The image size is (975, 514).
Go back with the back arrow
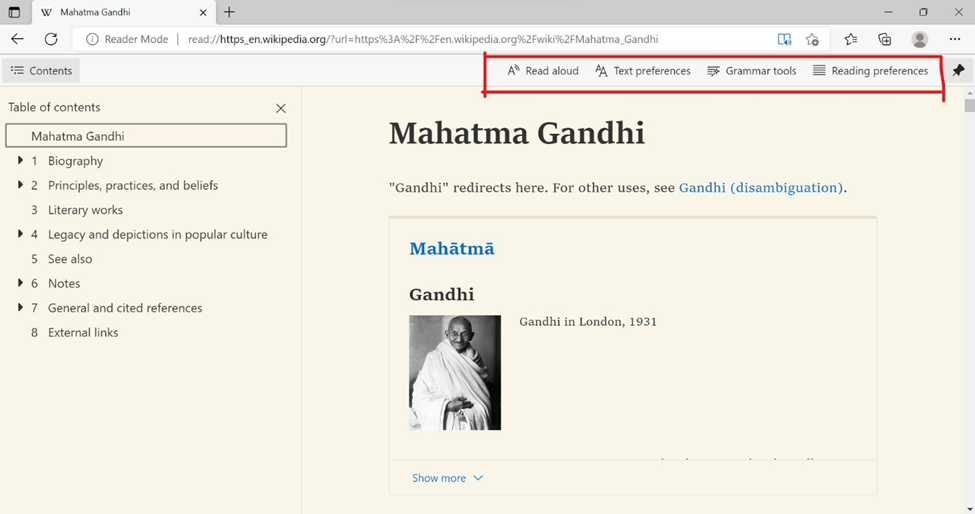(17, 39)
